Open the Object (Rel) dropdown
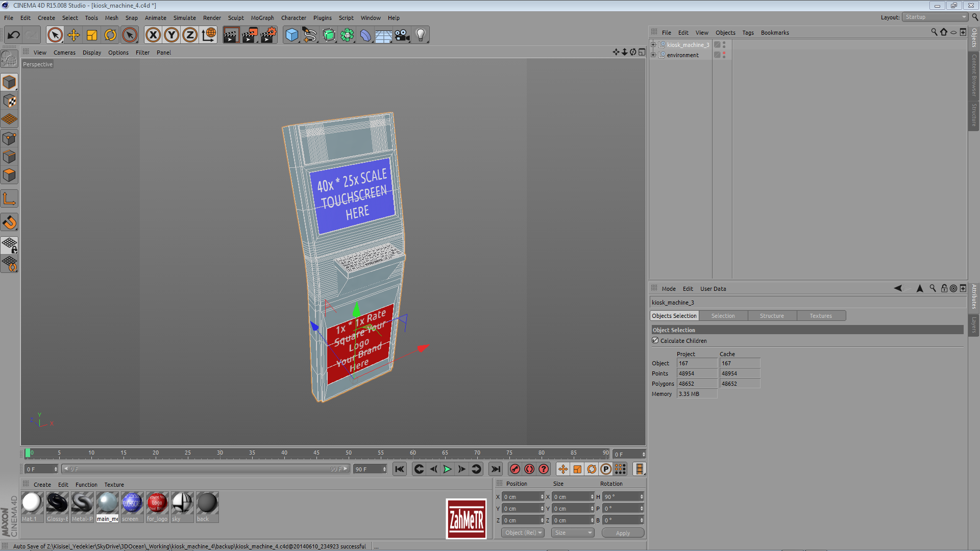This screenshot has width=980, height=551. pos(523,533)
